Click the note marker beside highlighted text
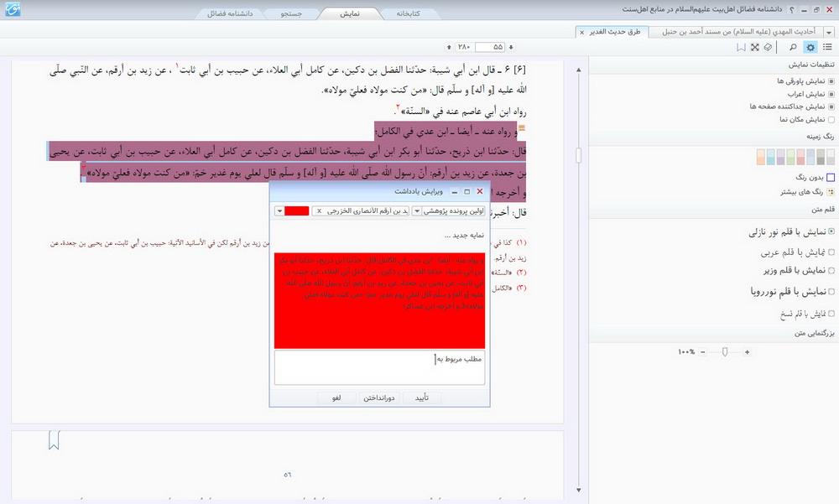839x504 pixels. click(522, 127)
